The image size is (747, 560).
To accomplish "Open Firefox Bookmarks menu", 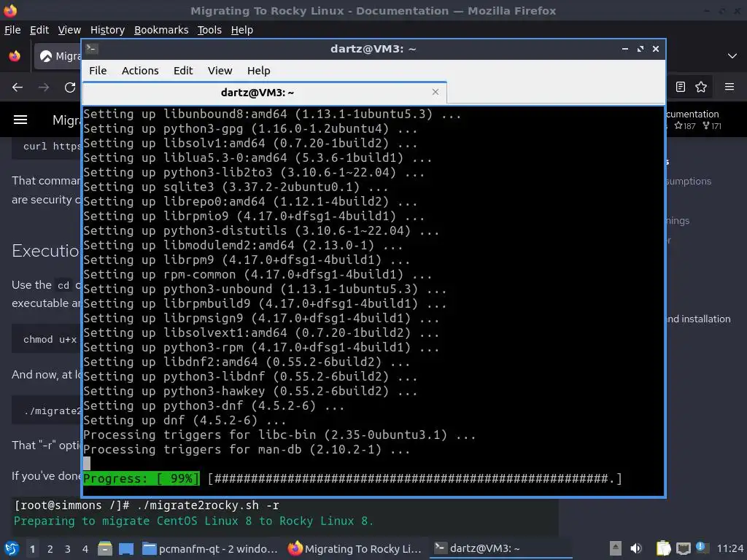I will (x=161, y=30).
